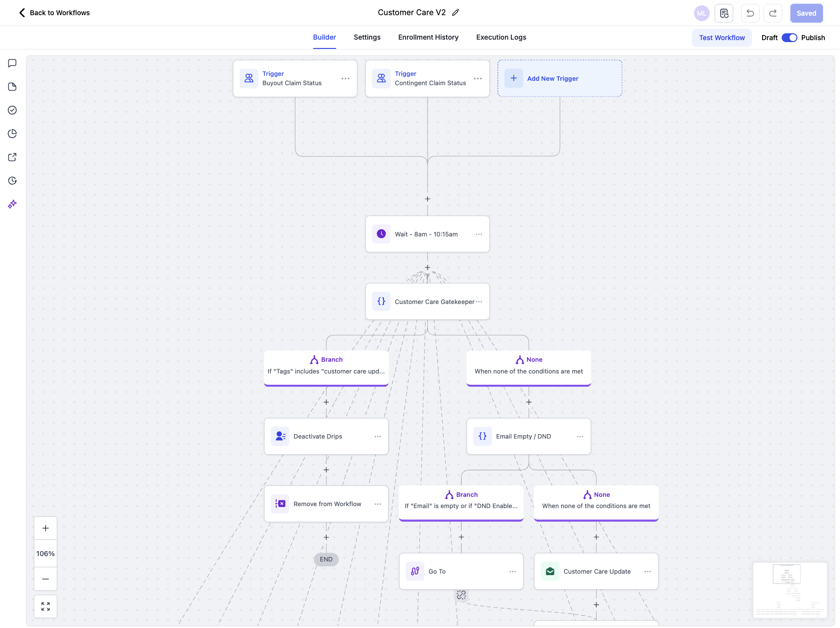Image resolution: width=840 pixels, height=628 pixels.
Task: Click the minus button to zoom out the canvas
Action: (x=46, y=579)
